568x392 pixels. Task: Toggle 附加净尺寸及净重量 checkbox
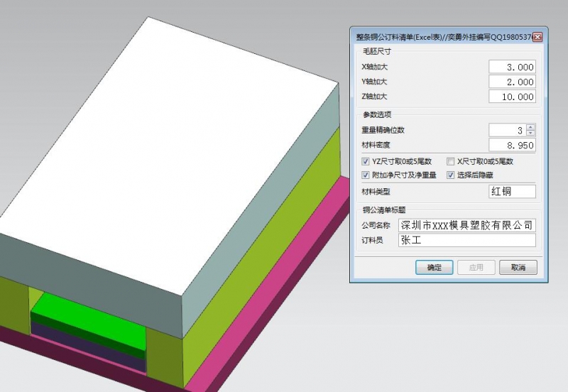click(366, 175)
